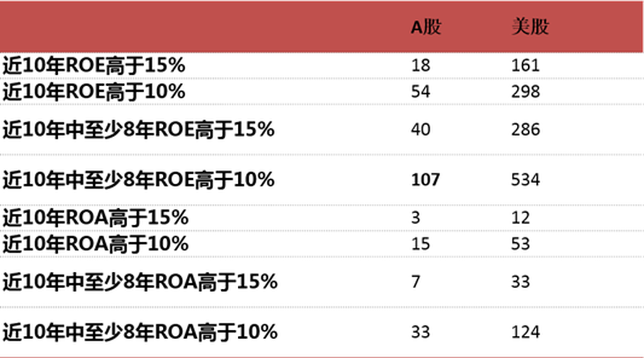Select the 美股 value 298

(x=525, y=91)
